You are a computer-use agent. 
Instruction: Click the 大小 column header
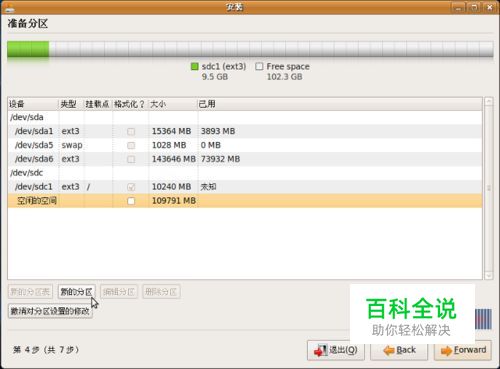pos(173,104)
